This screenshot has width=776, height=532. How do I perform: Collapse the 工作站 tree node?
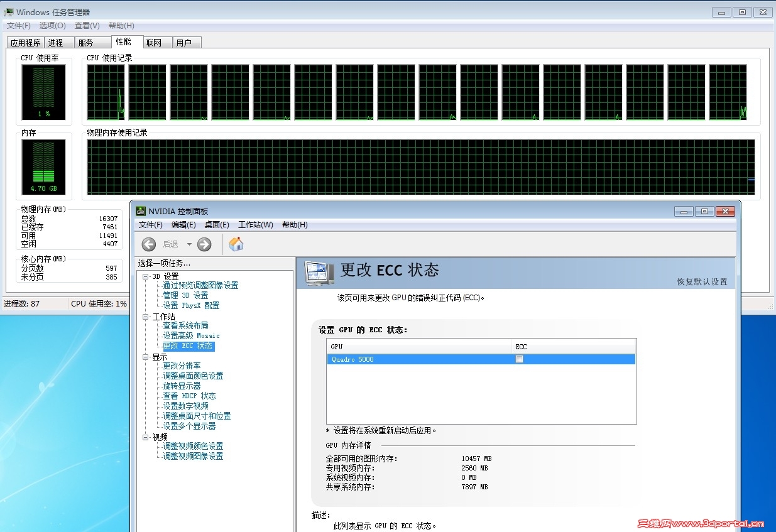pyautogui.click(x=146, y=317)
